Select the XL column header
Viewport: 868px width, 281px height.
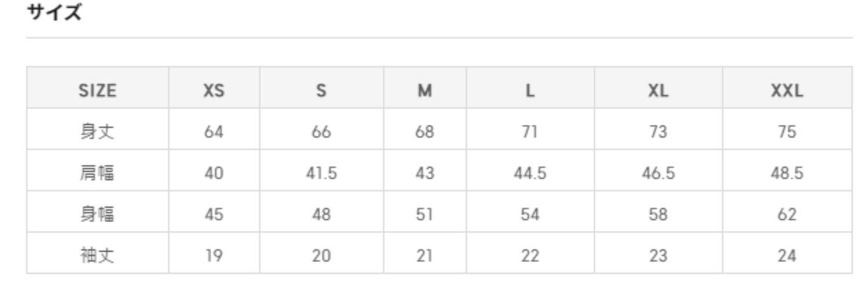[658, 91]
